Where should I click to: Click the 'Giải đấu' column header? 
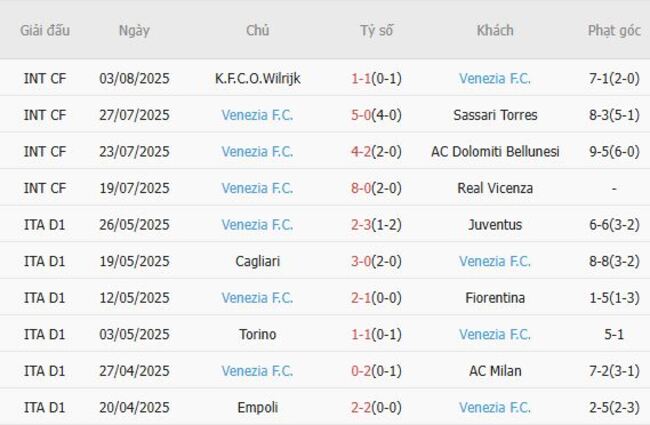click(x=45, y=30)
